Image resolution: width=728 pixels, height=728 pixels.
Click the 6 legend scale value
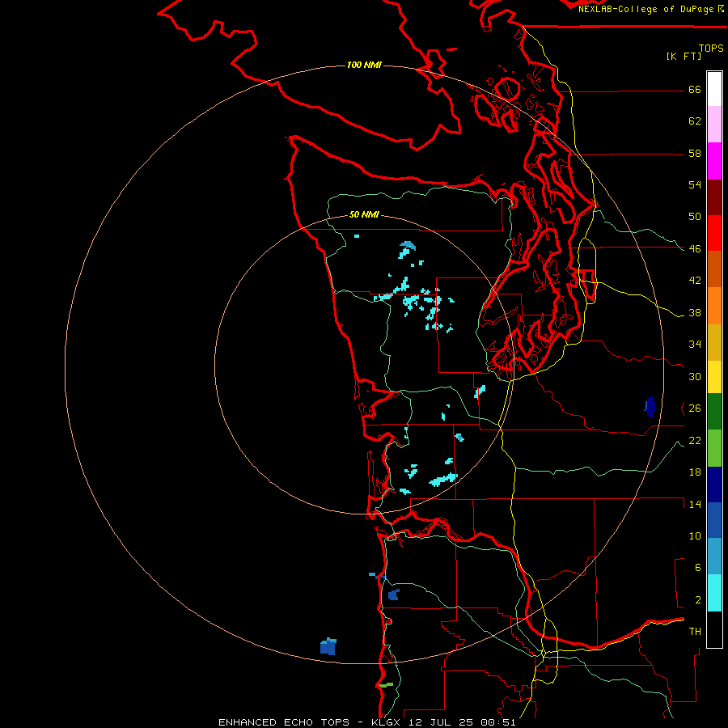click(x=697, y=568)
